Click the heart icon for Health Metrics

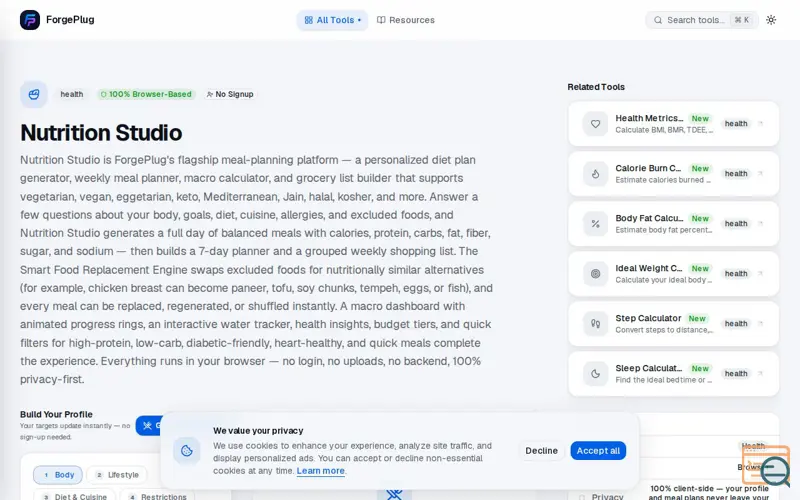click(595, 124)
